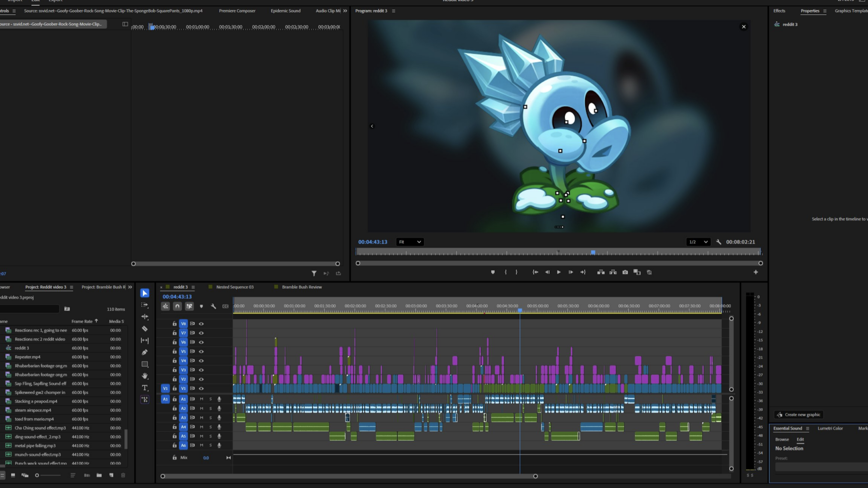Select the Type tool in timeline toolbar
The height and width of the screenshot is (488, 868).
point(145,388)
